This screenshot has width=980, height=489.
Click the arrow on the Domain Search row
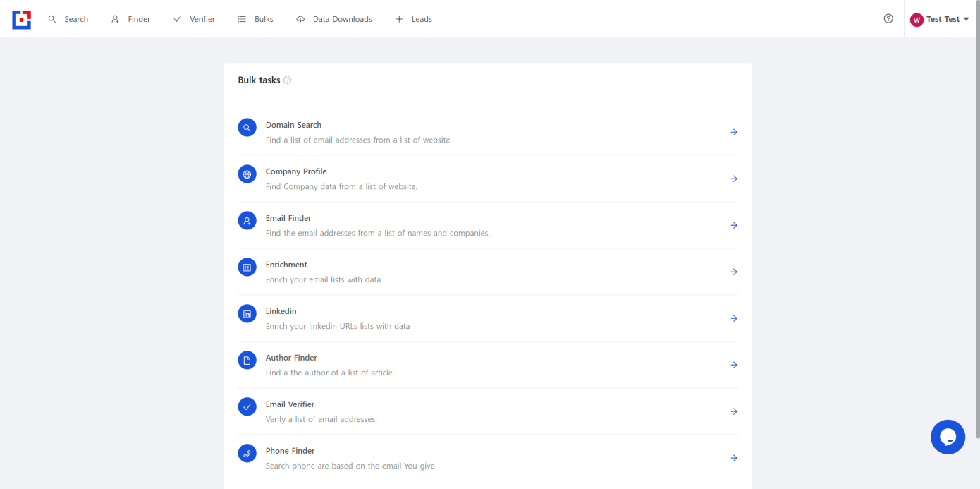coord(734,132)
